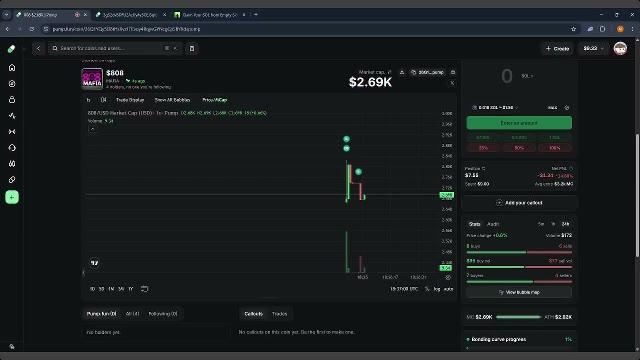Toggle Show All Bubbles option

point(172,100)
